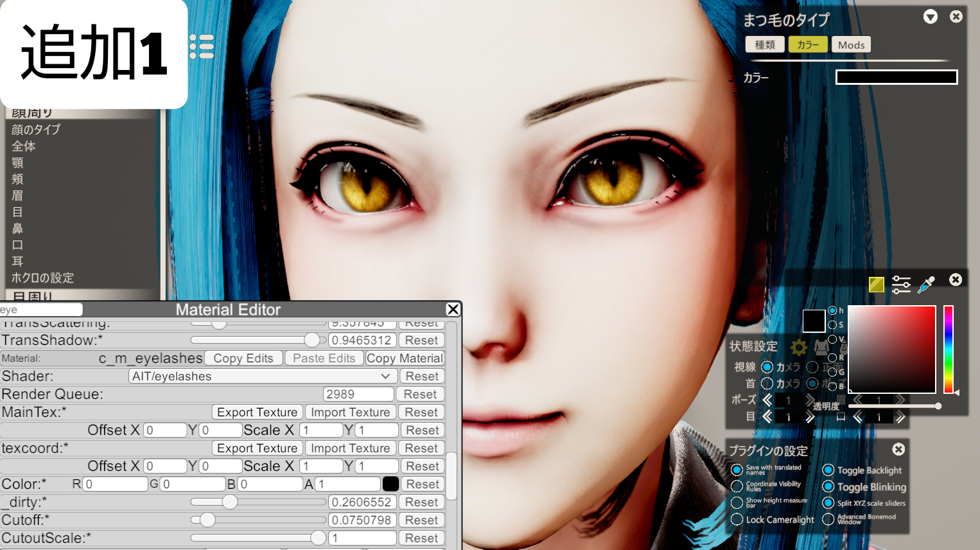Click the black カラー swatch bar
This screenshot has height=550, width=980.
(897, 77)
